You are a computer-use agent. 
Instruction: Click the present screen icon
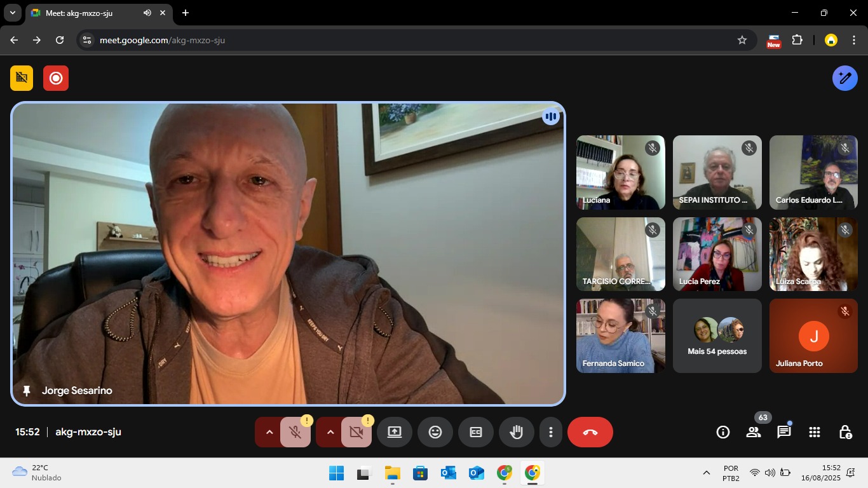(x=395, y=432)
